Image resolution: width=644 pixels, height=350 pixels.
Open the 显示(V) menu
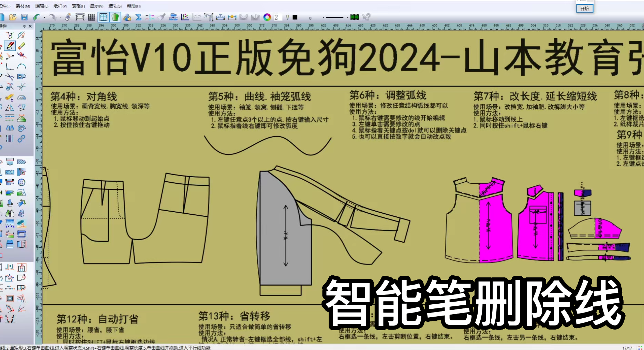click(96, 6)
